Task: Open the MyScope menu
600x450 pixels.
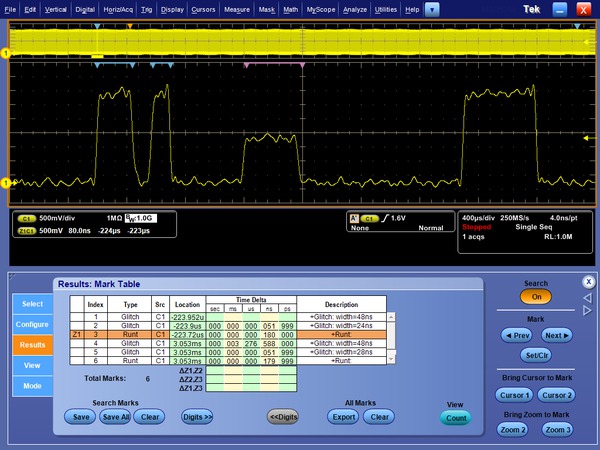Action: tap(321, 8)
